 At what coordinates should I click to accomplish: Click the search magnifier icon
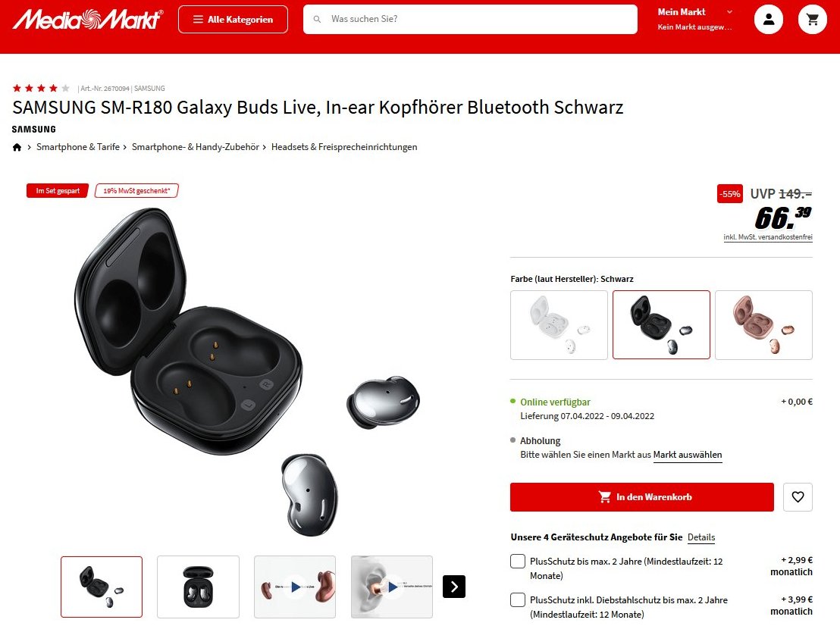317,19
